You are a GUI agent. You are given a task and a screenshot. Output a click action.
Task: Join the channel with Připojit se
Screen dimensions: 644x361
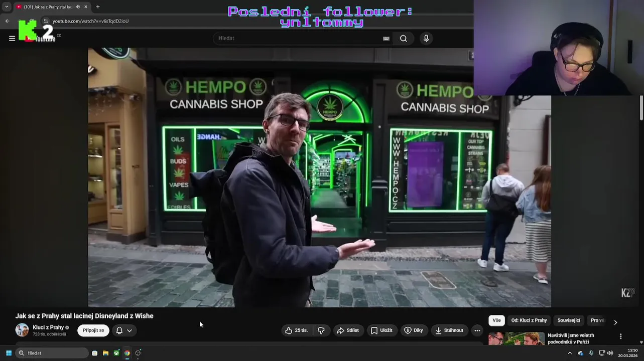(x=93, y=330)
